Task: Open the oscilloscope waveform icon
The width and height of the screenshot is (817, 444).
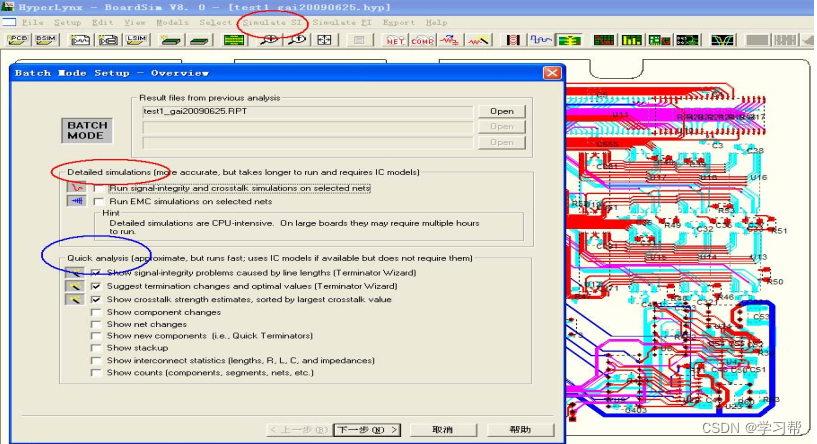Action: click(540, 40)
